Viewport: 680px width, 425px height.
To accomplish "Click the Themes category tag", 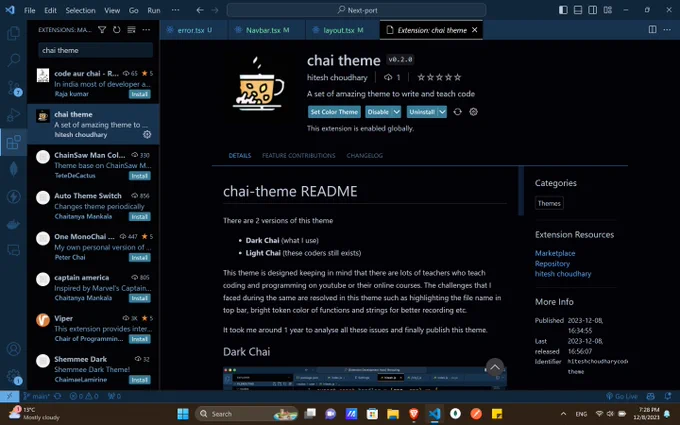I will [x=549, y=203].
